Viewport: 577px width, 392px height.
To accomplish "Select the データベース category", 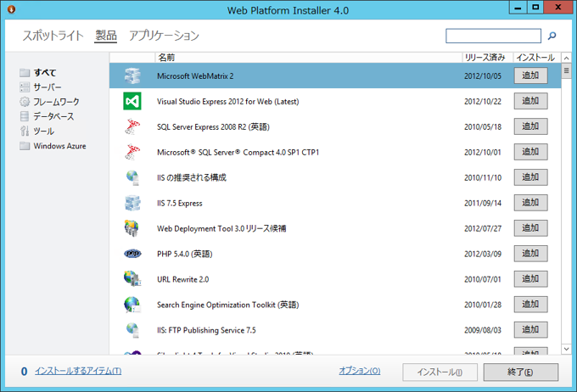I will (53, 116).
